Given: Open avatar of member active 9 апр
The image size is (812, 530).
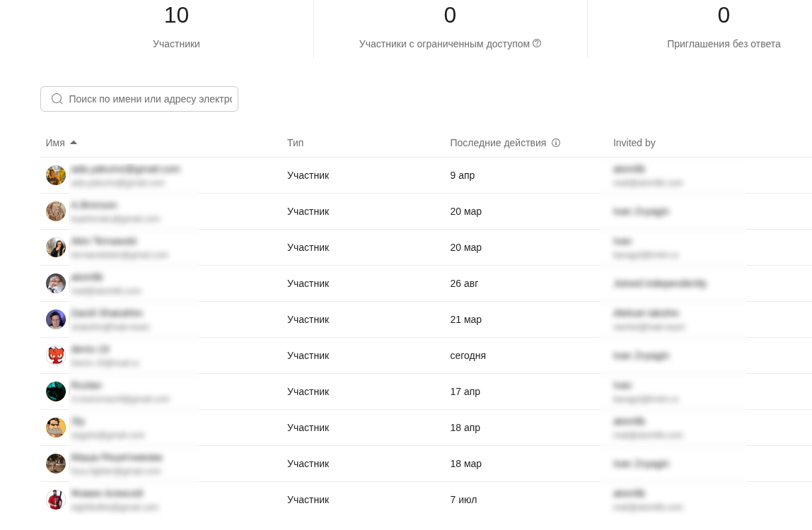Looking at the screenshot, I should coord(56,175).
